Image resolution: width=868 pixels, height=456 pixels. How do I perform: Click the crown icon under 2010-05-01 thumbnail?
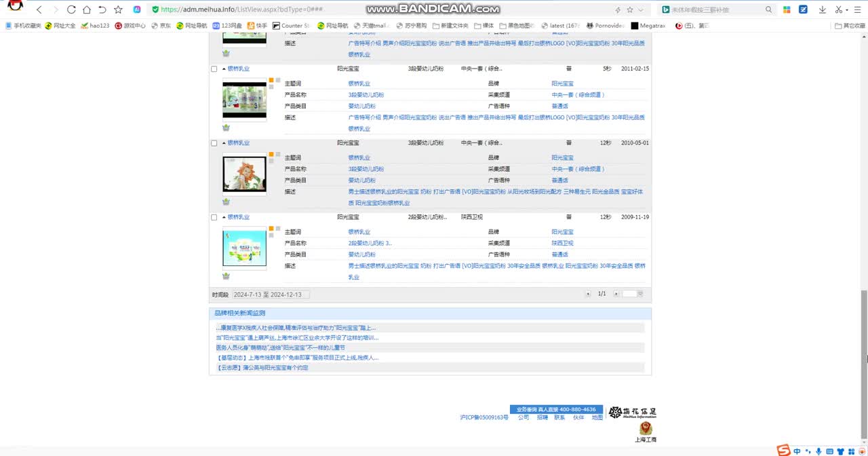click(x=226, y=202)
